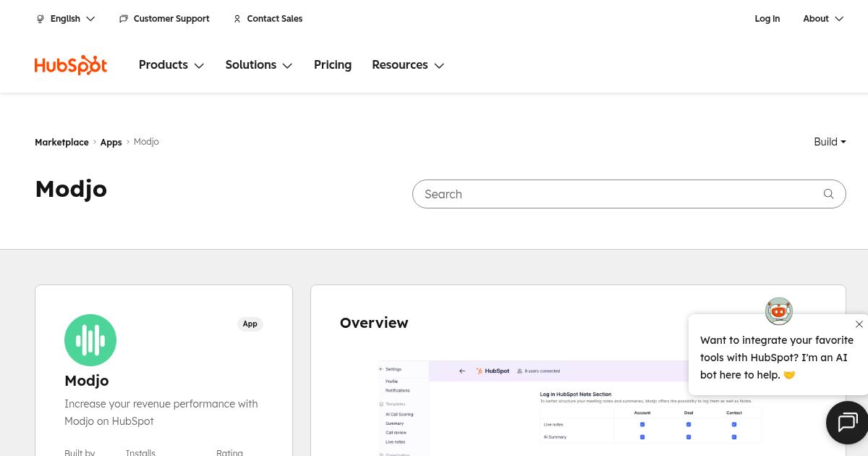
Task: Expand the Products menu
Action: tap(171, 65)
